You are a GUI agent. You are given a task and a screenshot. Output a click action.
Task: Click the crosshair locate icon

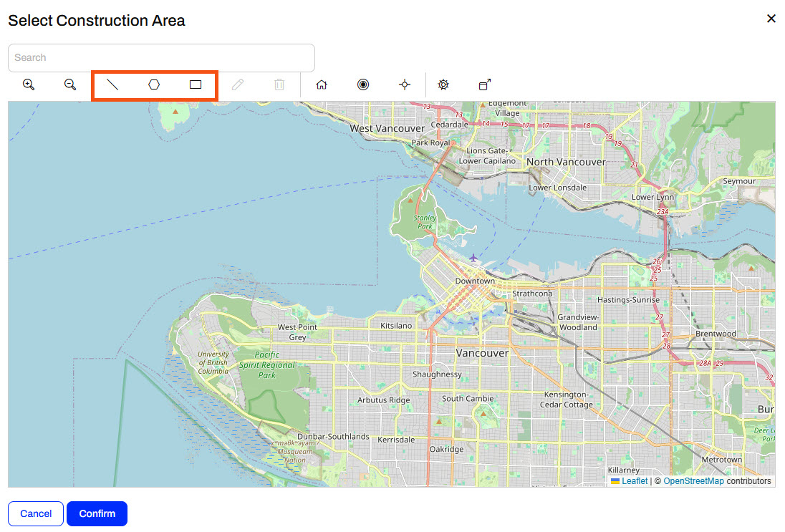(405, 84)
